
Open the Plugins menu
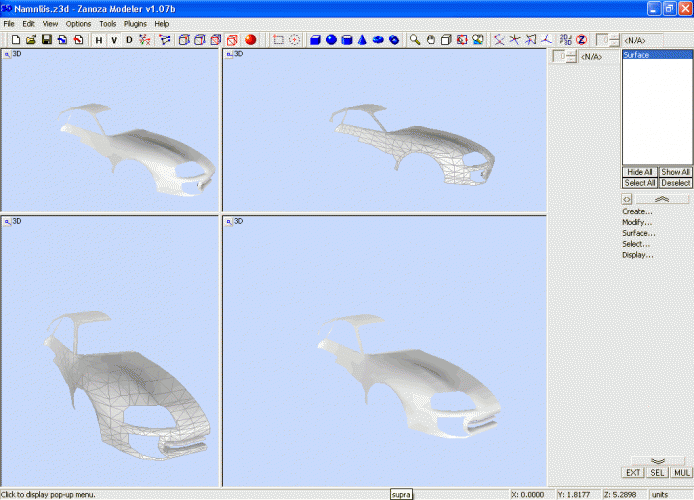point(135,23)
